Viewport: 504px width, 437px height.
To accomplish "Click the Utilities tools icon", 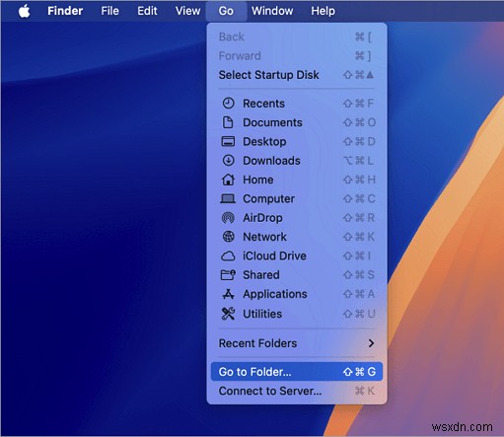I will pyautogui.click(x=228, y=314).
